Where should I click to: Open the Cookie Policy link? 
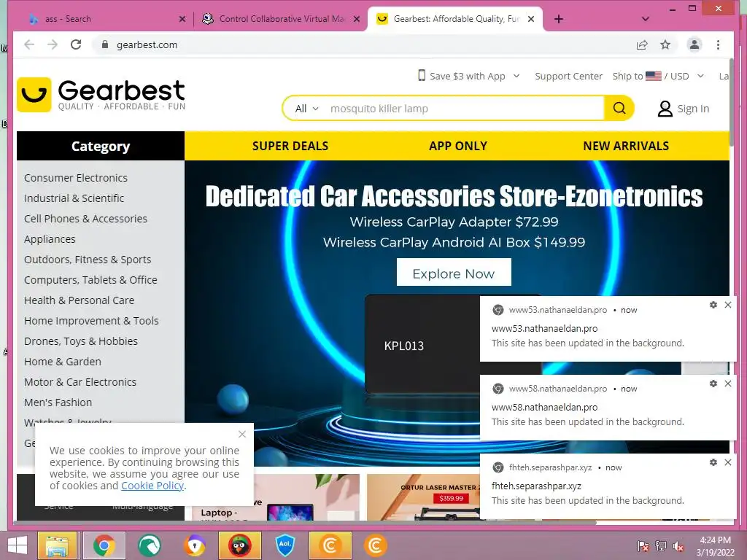pyautogui.click(x=152, y=486)
